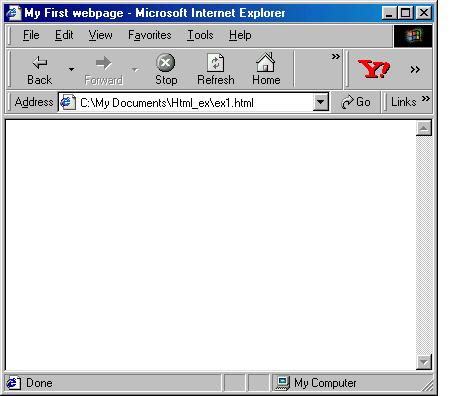
Task: Click the IE icon in status bar
Action: coord(13,383)
